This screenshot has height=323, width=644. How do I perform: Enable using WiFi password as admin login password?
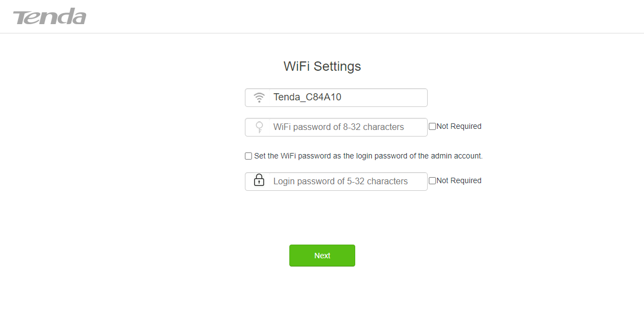tap(248, 156)
